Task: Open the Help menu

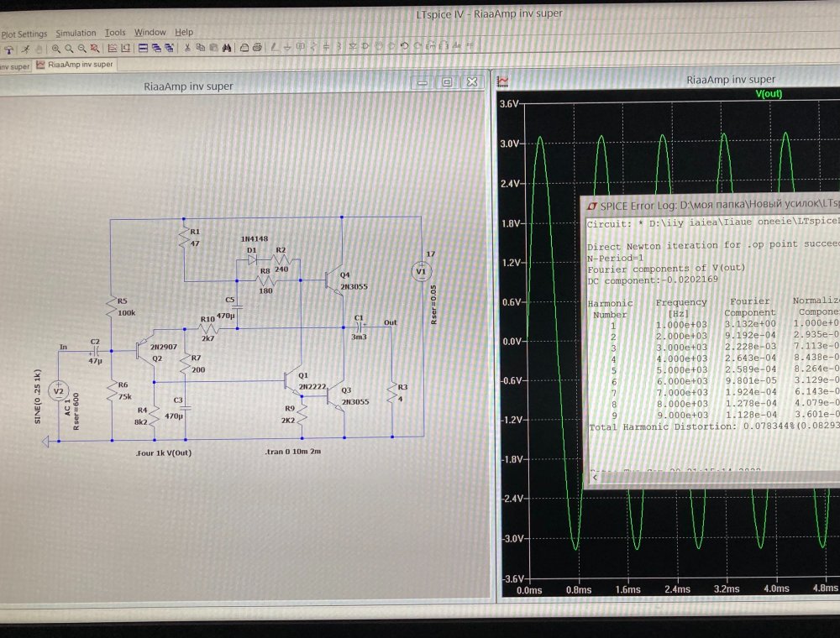Action: (184, 33)
